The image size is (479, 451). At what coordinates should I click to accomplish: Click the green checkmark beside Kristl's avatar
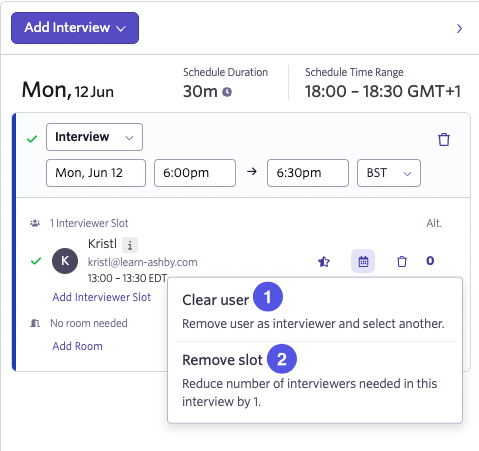(x=36, y=261)
